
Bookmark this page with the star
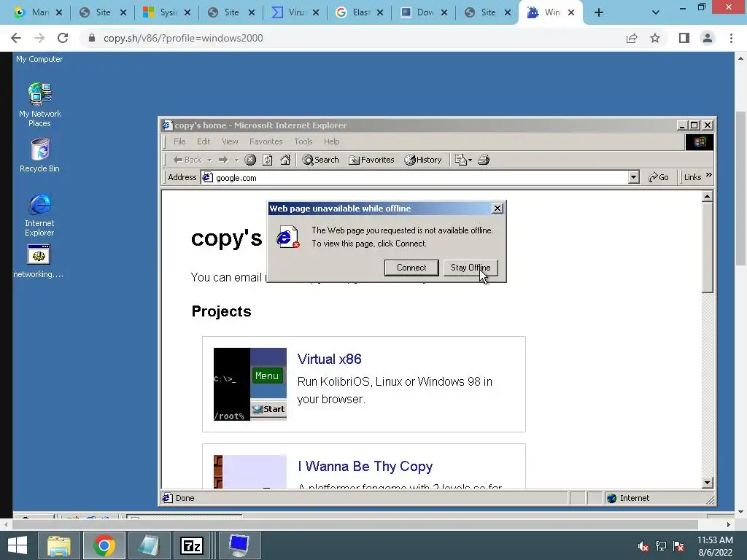[x=655, y=38]
